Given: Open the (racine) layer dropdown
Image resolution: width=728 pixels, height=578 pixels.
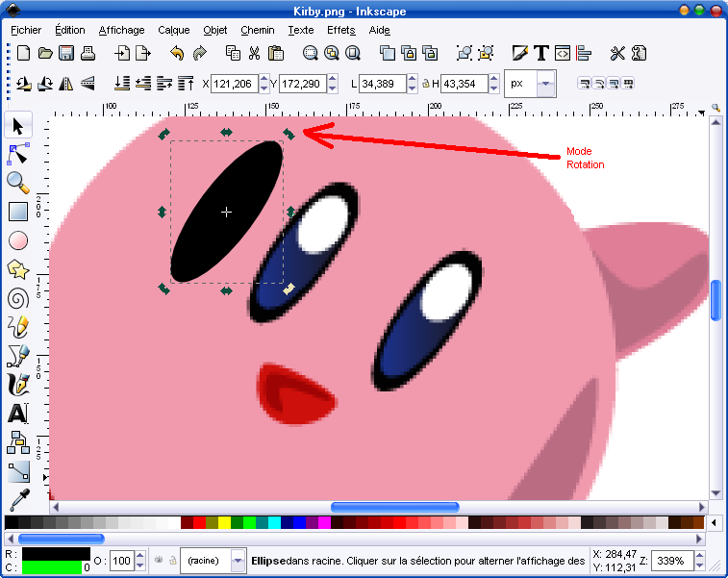Looking at the screenshot, I should click(x=238, y=561).
